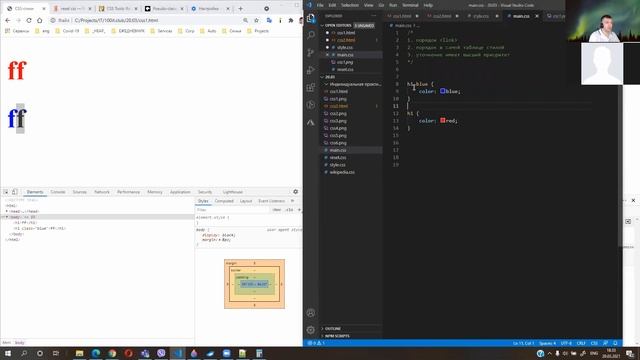Switch to the DevTools Console tab

pos(58,192)
